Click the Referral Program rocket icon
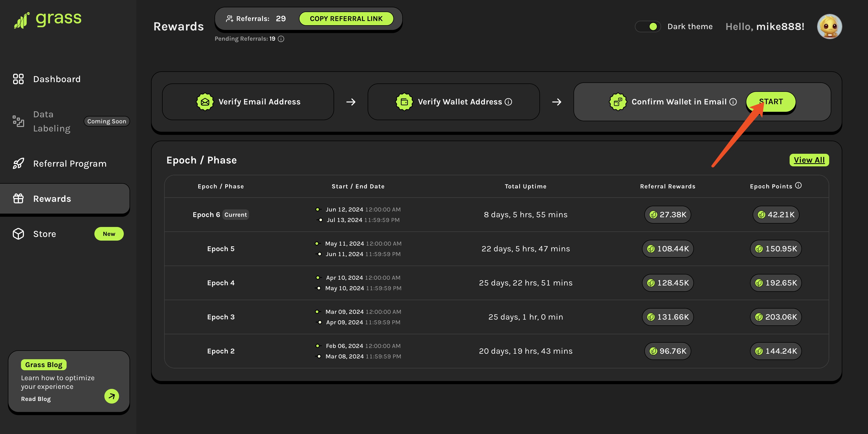This screenshot has width=868, height=434. coord(18,163)
